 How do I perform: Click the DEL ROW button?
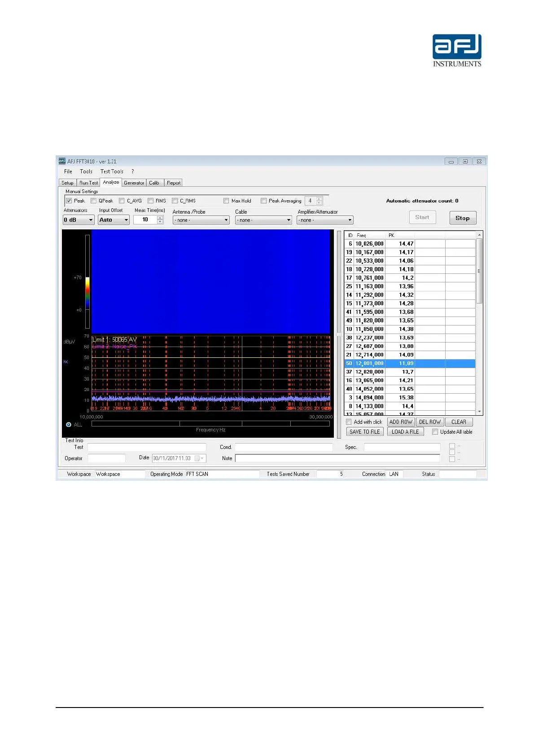pos(429,422)
